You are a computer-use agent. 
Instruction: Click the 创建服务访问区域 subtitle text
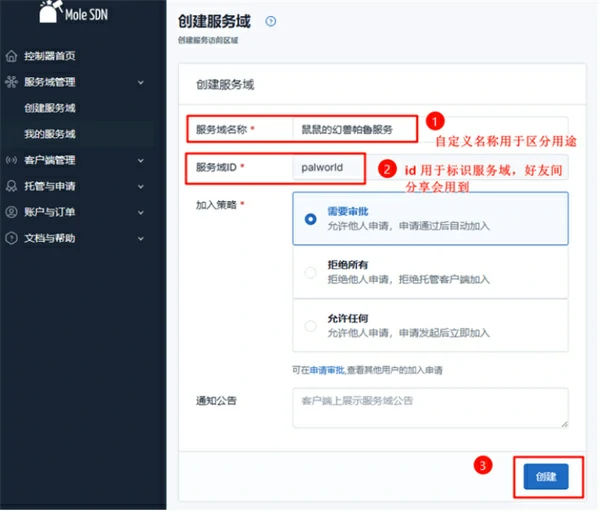click(208, 41)
